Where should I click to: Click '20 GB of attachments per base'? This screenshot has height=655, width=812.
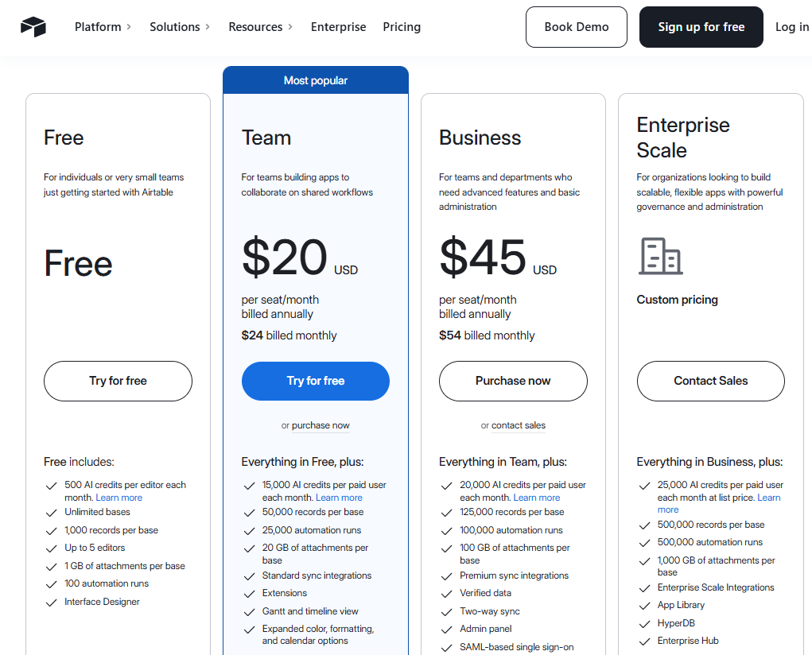315,554
